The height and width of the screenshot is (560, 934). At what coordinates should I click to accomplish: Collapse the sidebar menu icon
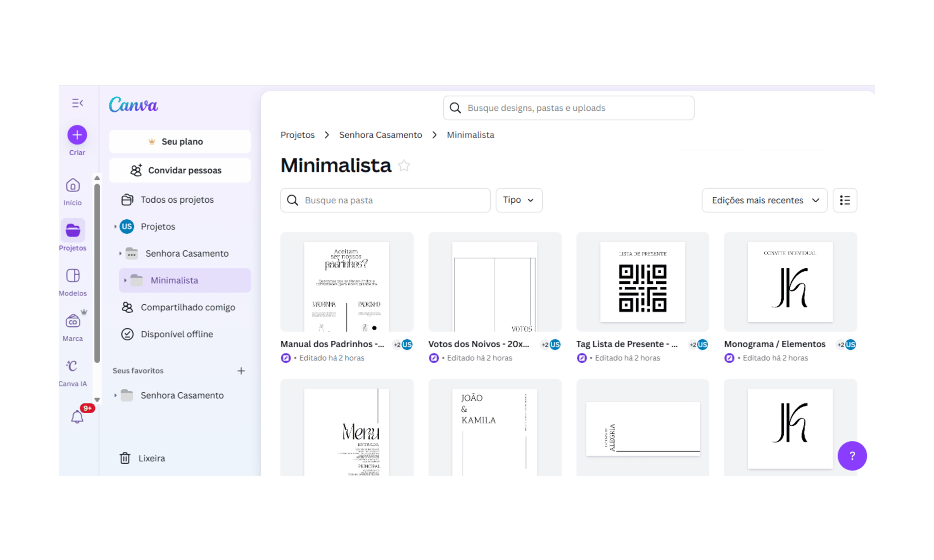point(77,103)
